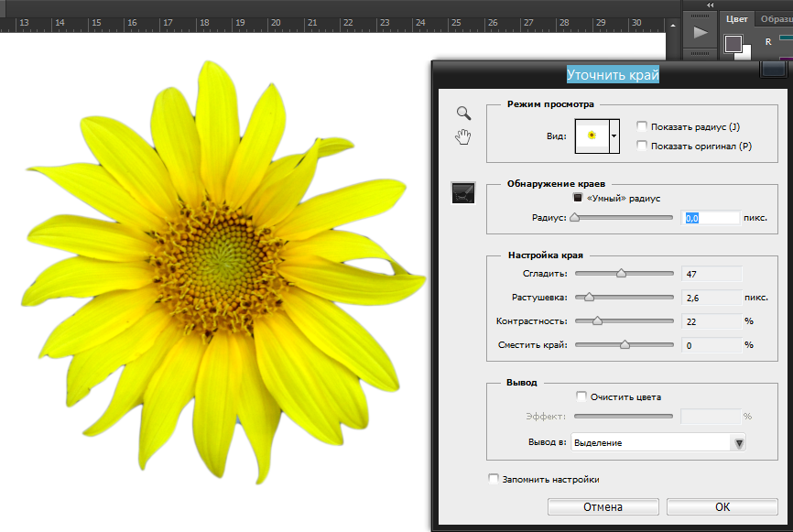Check the Очистить цвета option

(x=581, y=396)
